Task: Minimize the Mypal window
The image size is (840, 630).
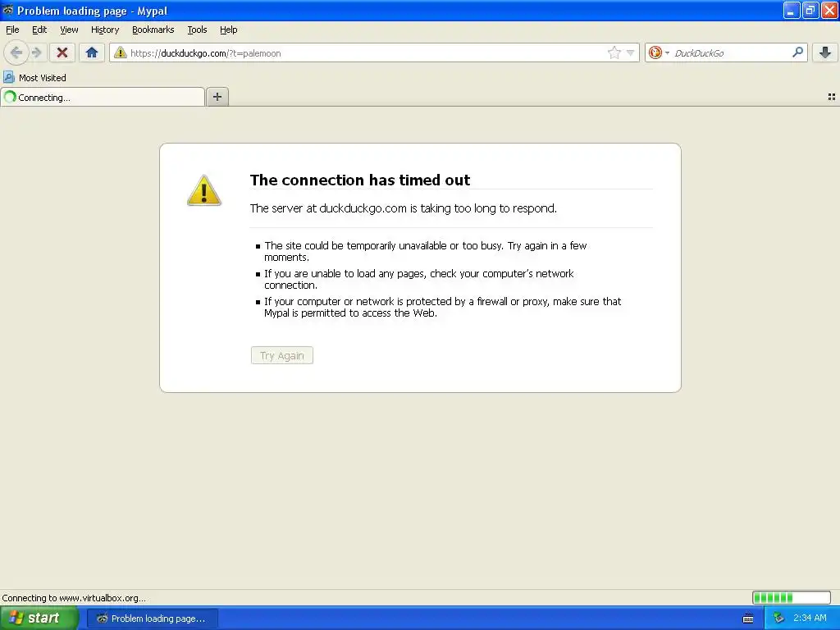Action: pos(792,10)
